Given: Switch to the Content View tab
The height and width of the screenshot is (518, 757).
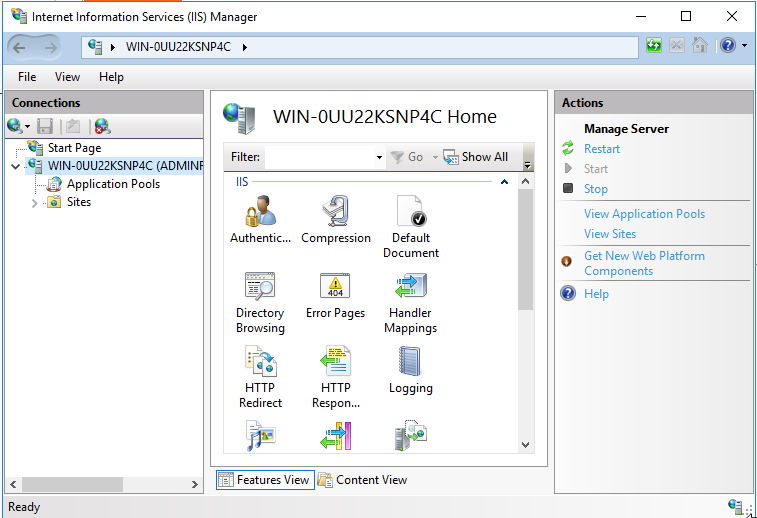Looking at the screenshot, I should click(362, 480).
